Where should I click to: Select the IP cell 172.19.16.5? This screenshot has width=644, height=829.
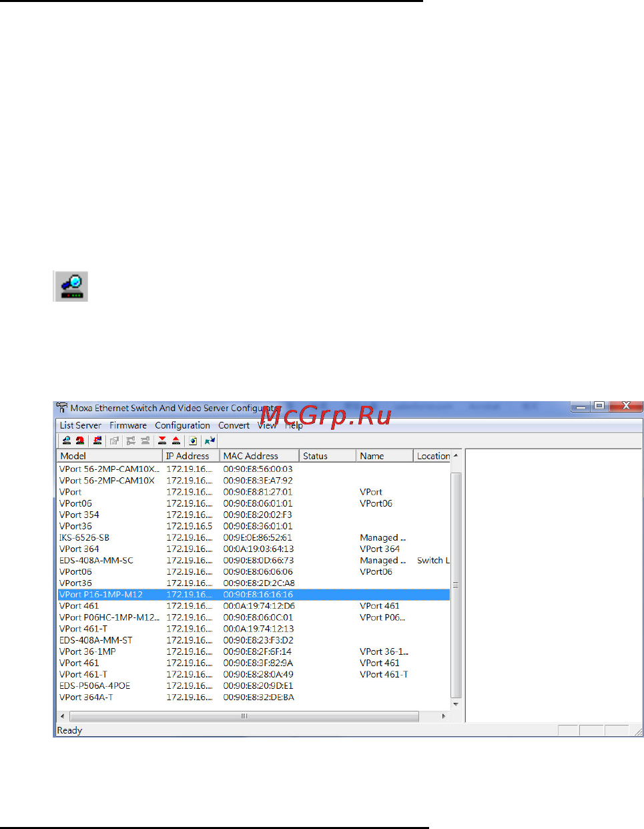190,526
